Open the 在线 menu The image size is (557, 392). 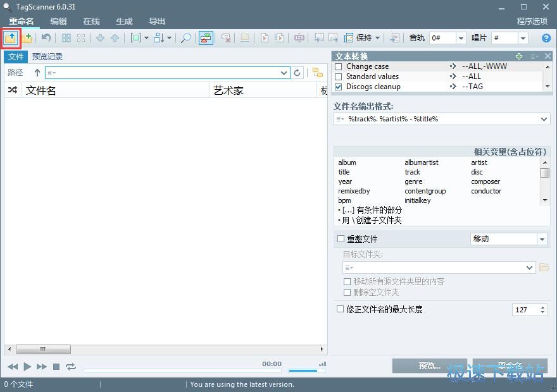tap(91, 21)
